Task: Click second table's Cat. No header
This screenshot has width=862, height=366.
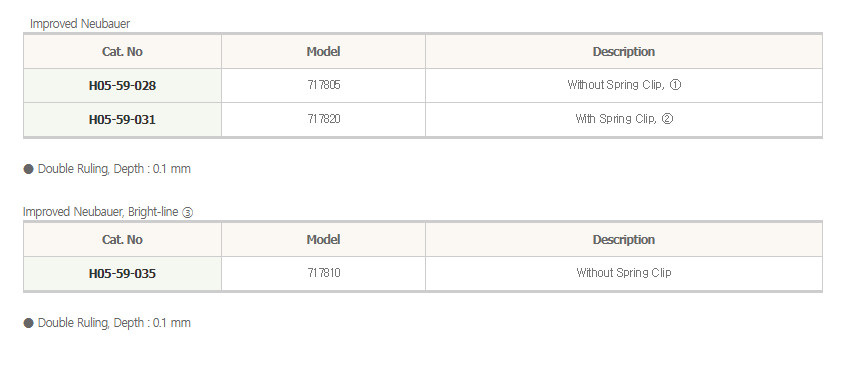Action: (122, 240)
